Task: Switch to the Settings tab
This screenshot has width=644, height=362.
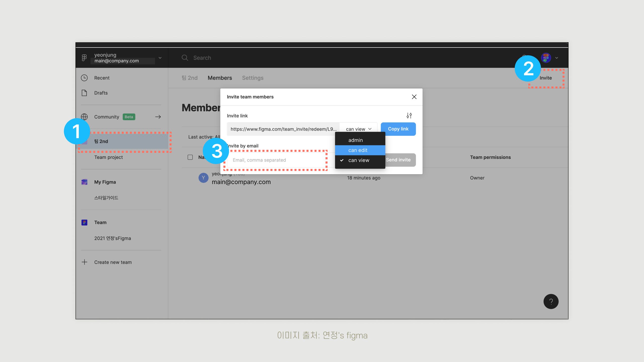Action: point(253,78)
